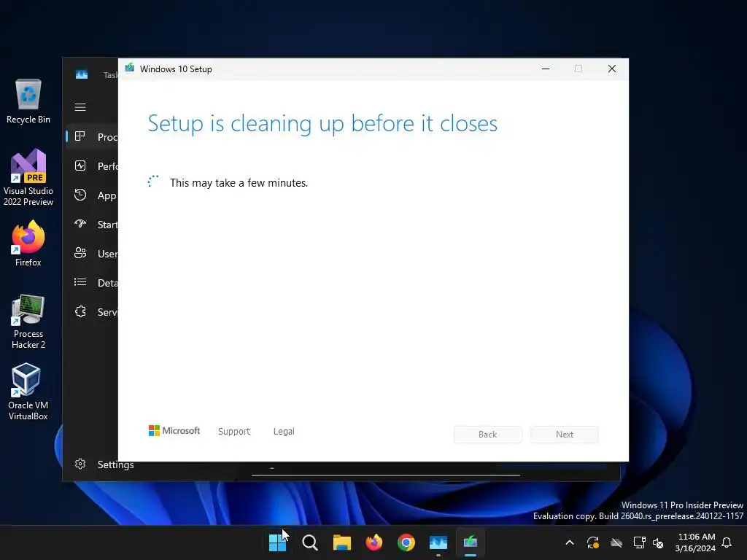Click the Task Manager title bar app icon
This screenshot has height=560, width=747.
pyautogui.click(x=82, y=74)
